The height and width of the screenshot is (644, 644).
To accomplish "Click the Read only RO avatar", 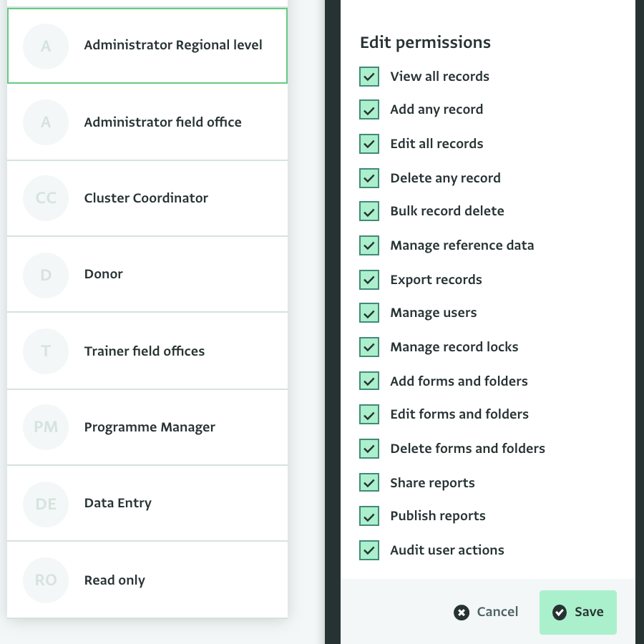I will (x=46, y=580).
